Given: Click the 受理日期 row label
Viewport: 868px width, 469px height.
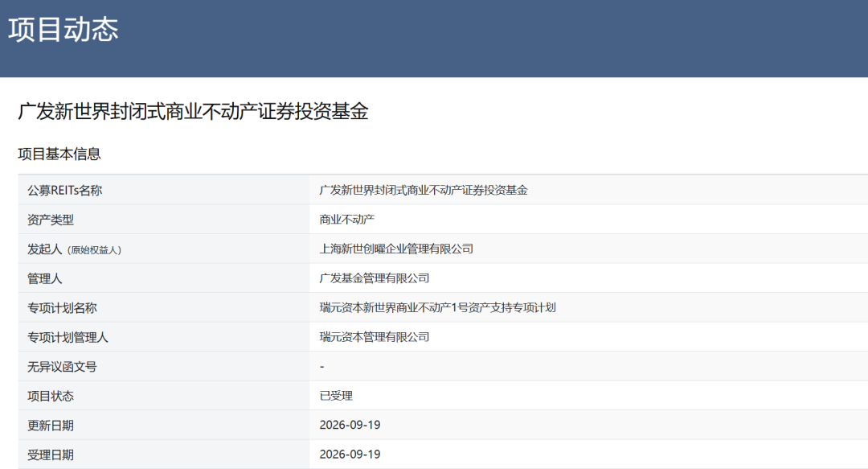Looking at the screenshot, I should coord(51,455).
